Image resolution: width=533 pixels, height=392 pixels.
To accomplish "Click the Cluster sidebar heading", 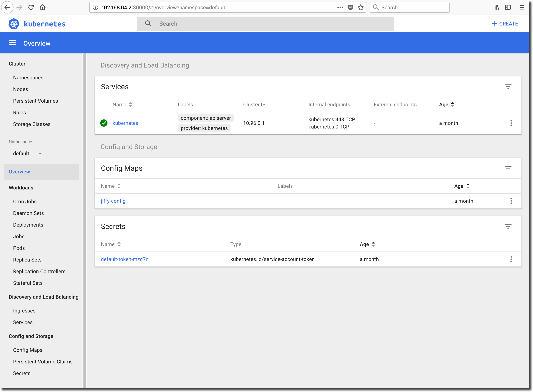I will tap(17, 64).
